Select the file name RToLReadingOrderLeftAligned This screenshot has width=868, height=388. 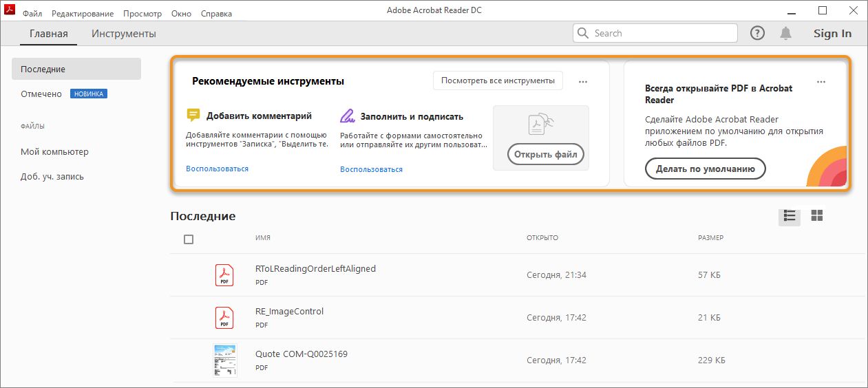[x=315, y=268]
